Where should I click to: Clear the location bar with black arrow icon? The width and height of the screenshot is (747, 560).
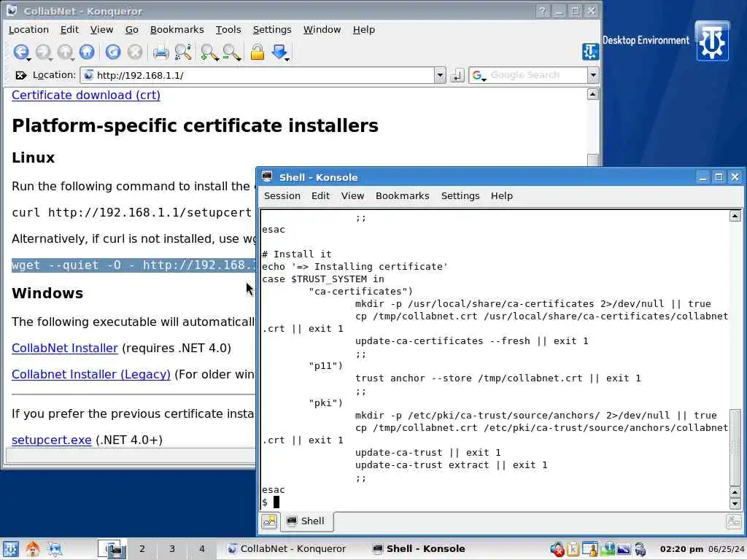click(20, 75)
